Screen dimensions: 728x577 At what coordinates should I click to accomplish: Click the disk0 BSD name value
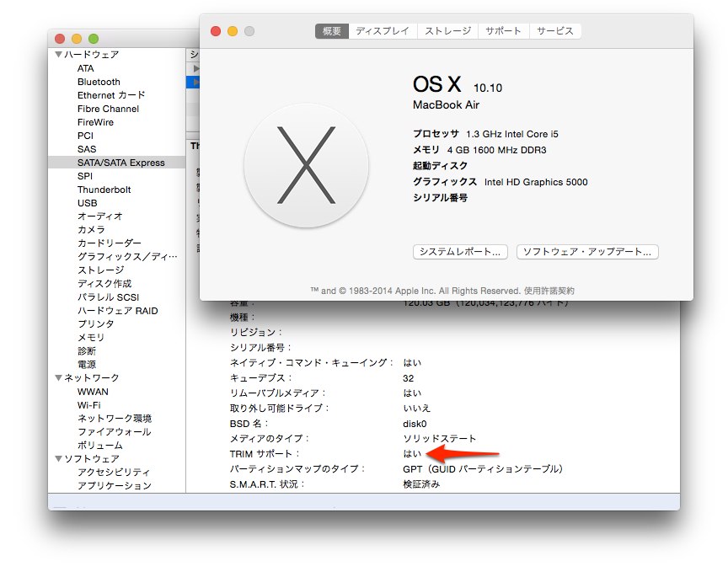(415, 424)
